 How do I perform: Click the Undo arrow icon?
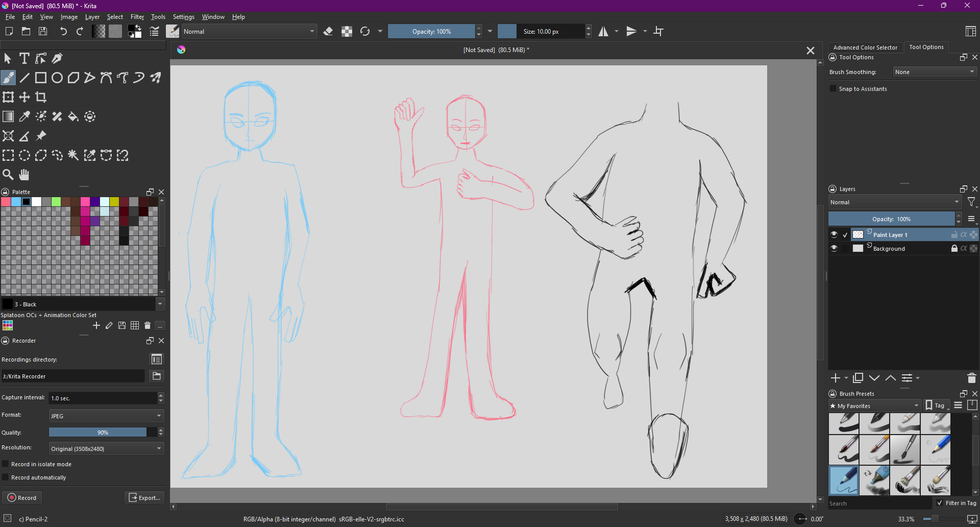click(63, 31)
